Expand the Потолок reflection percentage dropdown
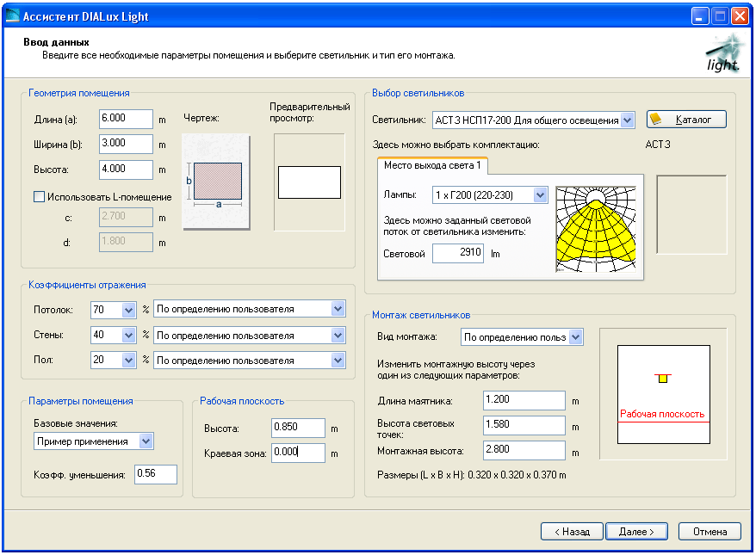This screenshot has height=555, width=756. (129, 310)
